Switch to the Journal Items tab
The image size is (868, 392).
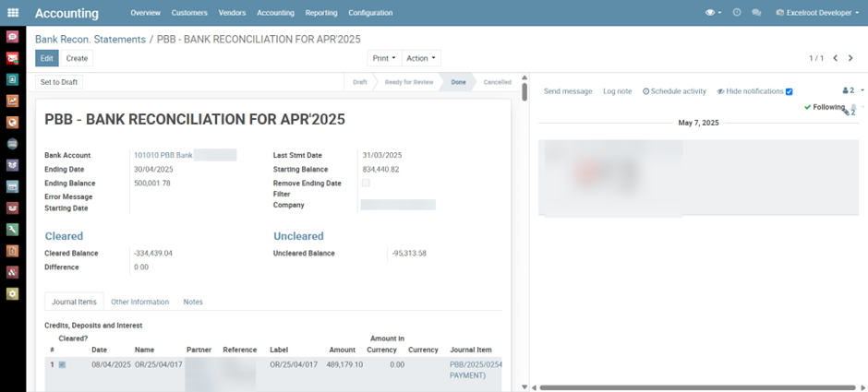click(74, 302)
